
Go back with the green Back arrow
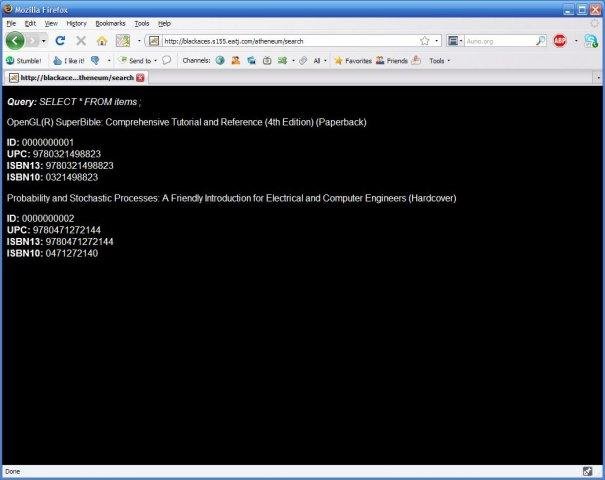(x=15, y=41)
